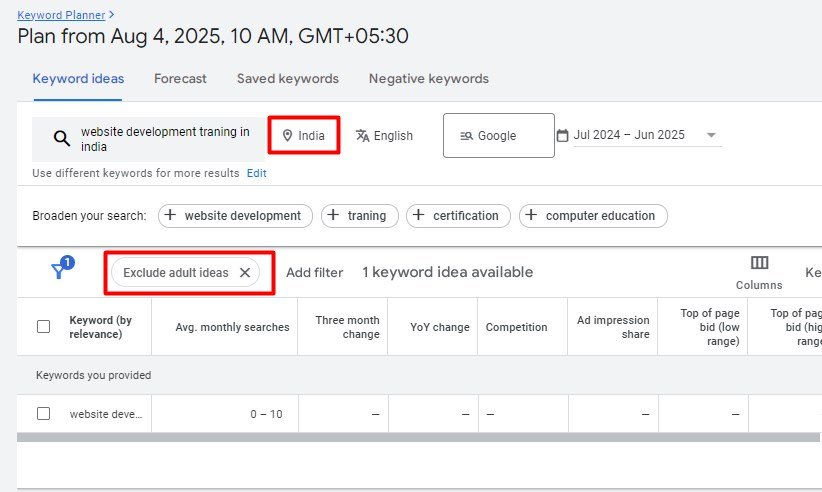Open the Columns selector icon
Viewport: 822px width, 492px height.
coord(759,263)
